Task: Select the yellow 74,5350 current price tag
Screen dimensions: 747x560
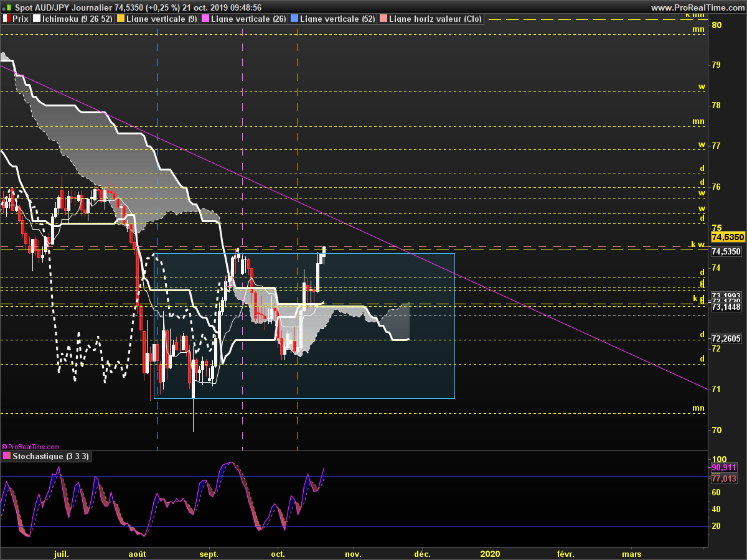Action: click(x=727, y=237)
